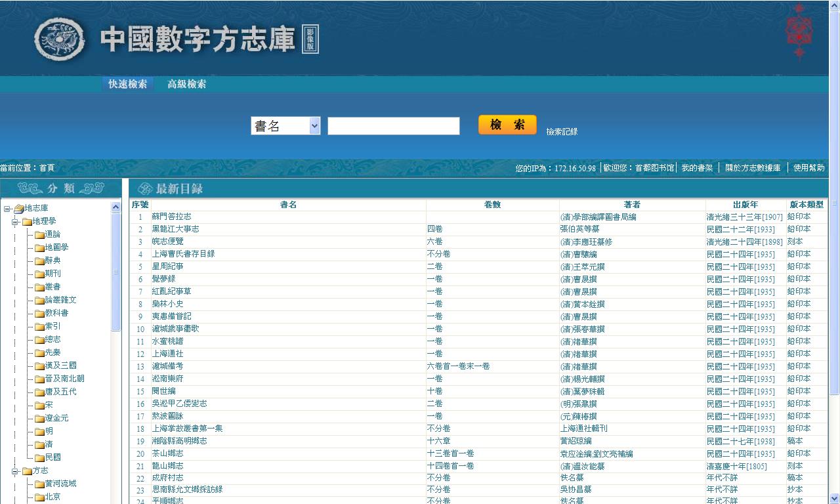Open the 地圖學 folder icon
The image size is (840, 504).
coord(39,248)
